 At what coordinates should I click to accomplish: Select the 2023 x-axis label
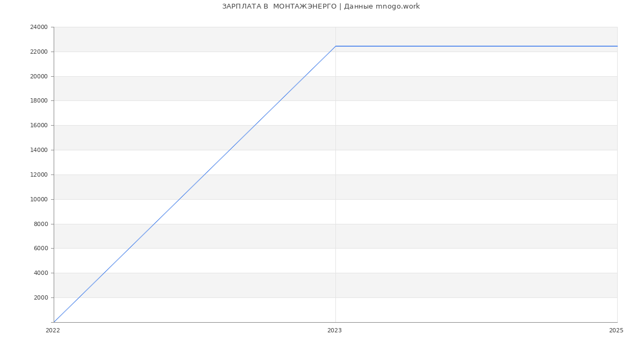click(334, 331)
